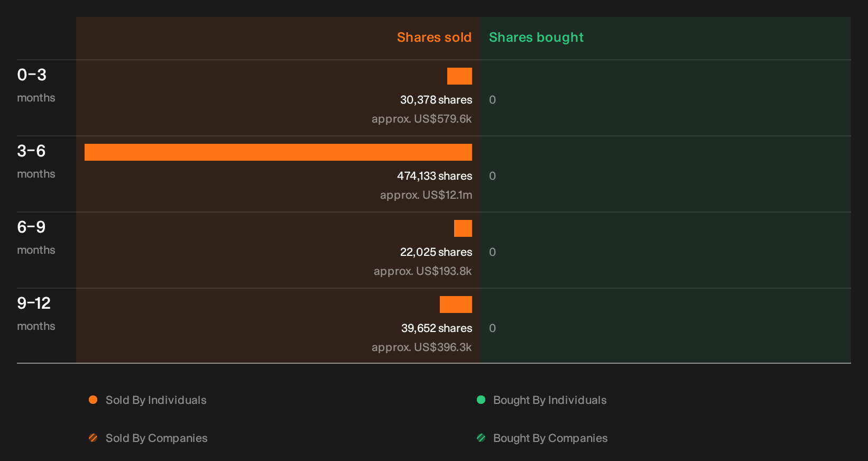Click the 30,378 shares value
Screen dimensions: 868x461
coord(436,100)
